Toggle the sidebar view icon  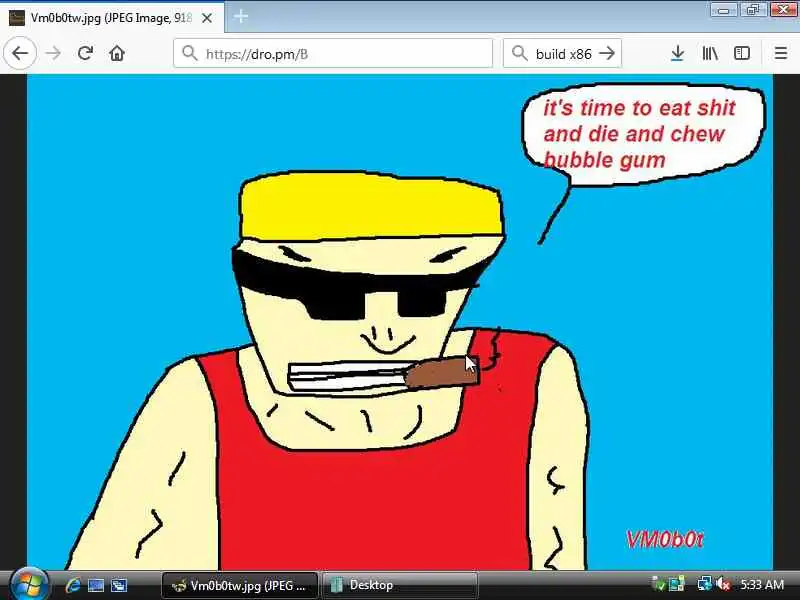tap(742, 53)
